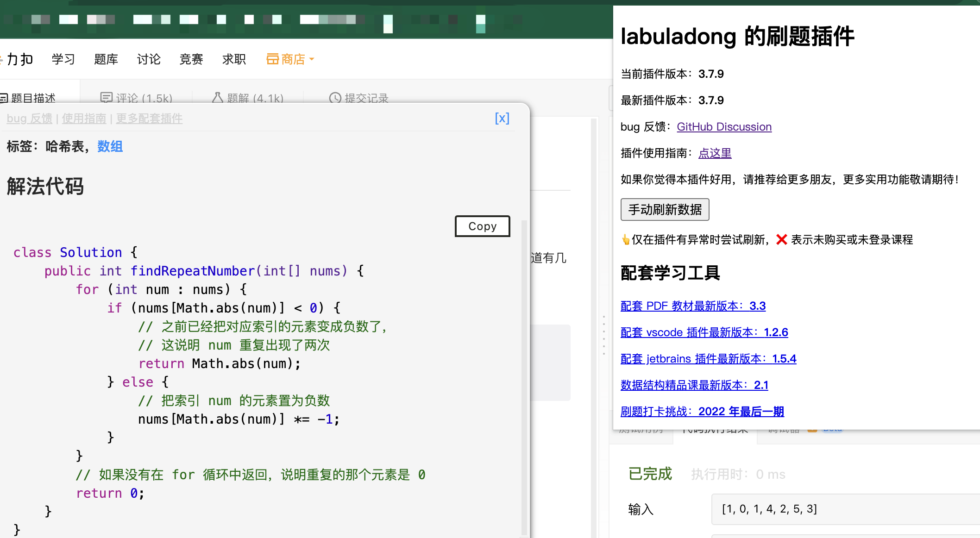Screen dimensions: 980x538
Task: Click the clock icon beside 提交记录
Action: click(335, 98)
